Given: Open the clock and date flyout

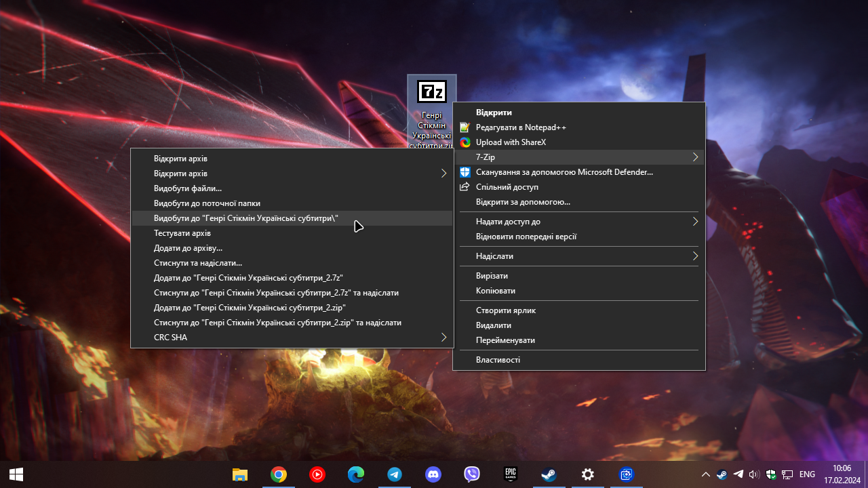Looking at the screenshot, I should (842, 474).
